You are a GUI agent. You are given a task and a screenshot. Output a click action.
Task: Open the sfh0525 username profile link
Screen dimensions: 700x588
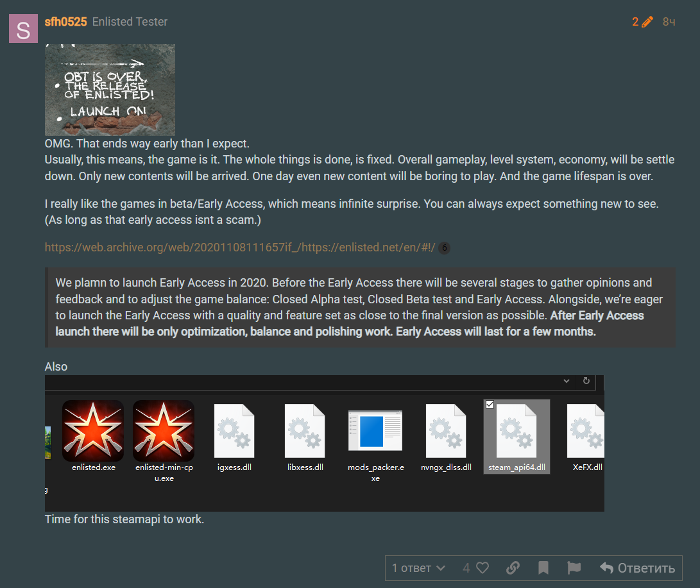point(65,22)
